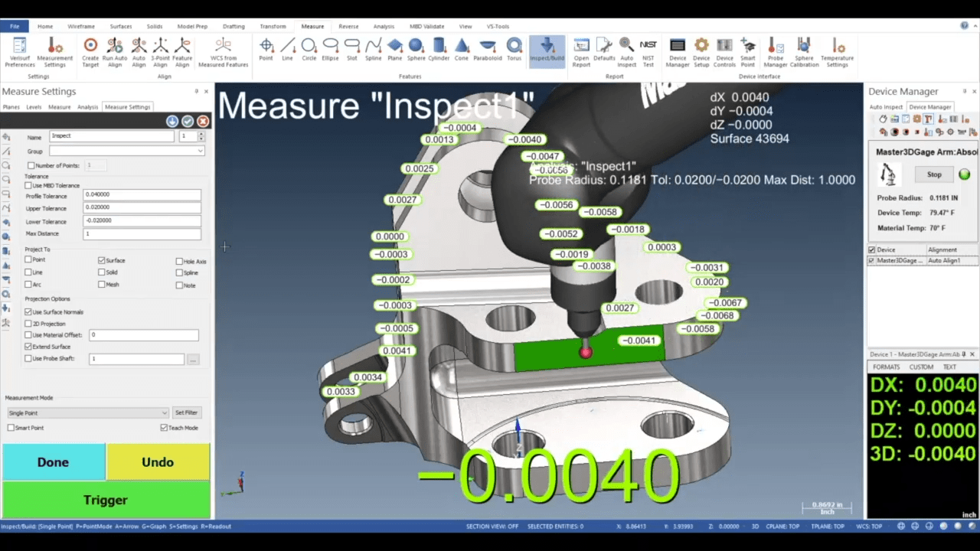Stop the Master3DGage Arm device

point(934,174)
